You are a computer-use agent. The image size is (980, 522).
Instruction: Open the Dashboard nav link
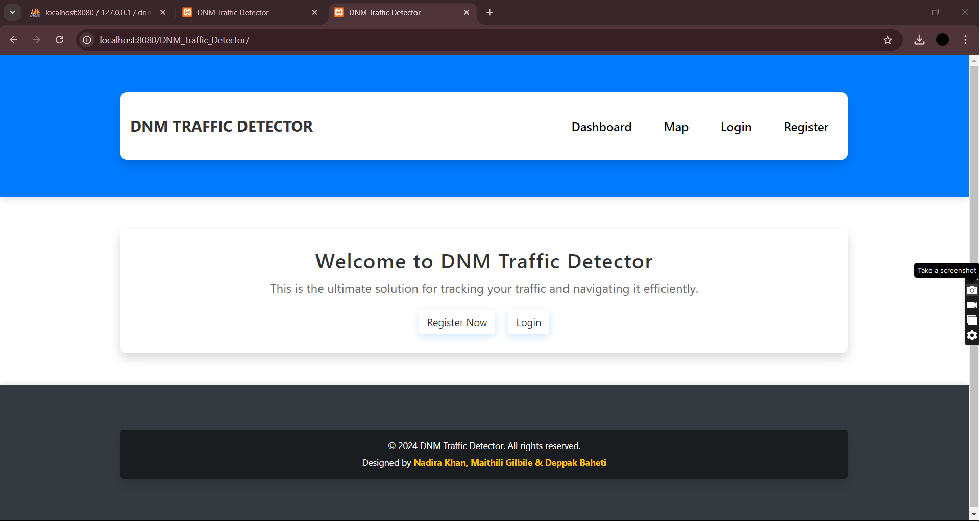601,127
